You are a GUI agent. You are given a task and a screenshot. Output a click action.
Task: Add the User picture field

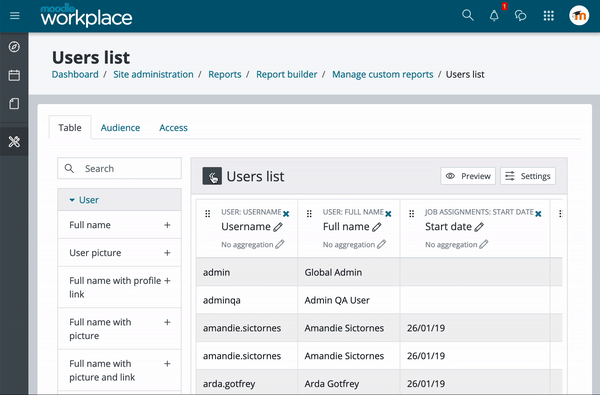[x=167, y=253]
